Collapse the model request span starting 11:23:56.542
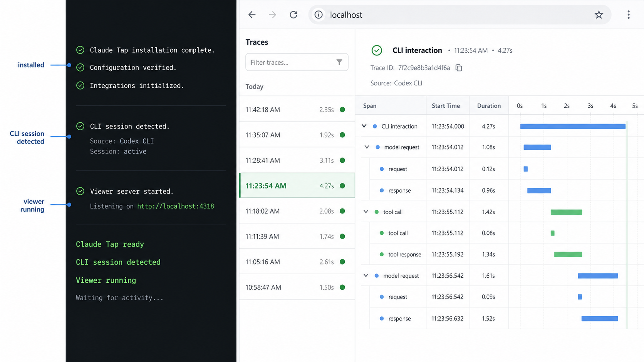 coord(366,275)
